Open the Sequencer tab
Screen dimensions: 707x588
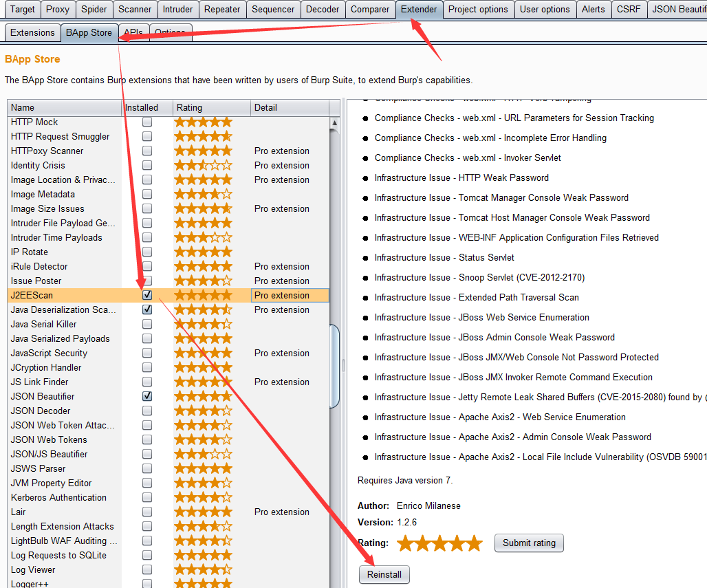(273, 9)
